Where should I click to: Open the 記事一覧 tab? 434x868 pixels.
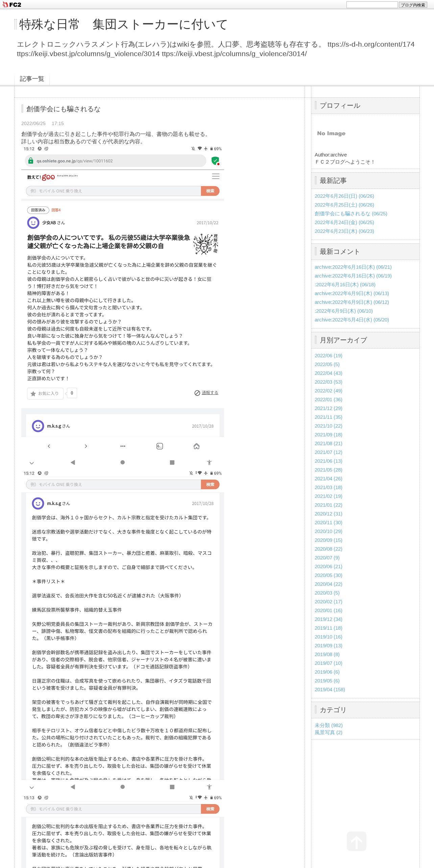click(x=32, y=79)
